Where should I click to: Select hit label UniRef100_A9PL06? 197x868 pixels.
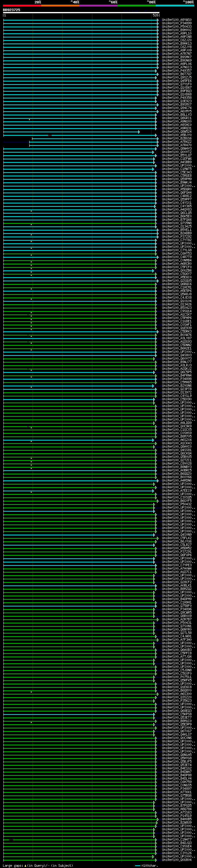coord(177,64)
